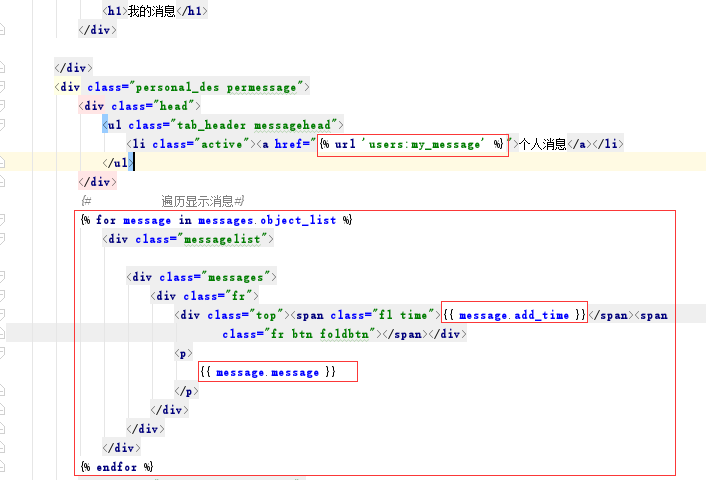Place the cursor in the 我的消息 heading text
The image size is (706, 480).
[x=151, y=11]
